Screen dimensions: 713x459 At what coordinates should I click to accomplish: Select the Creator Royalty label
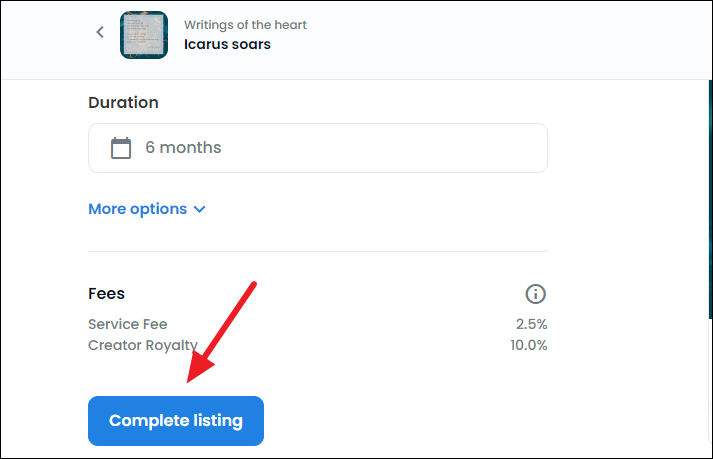143,345
